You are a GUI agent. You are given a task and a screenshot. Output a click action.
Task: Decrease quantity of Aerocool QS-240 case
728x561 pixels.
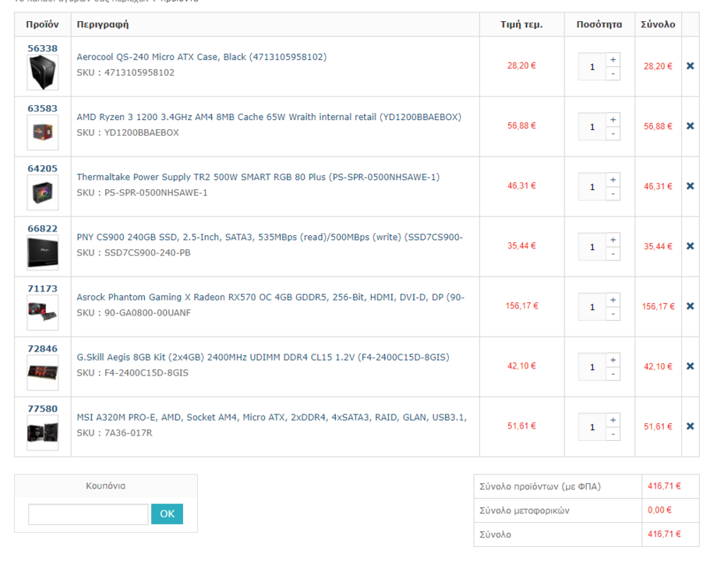(x=613, y=73)
